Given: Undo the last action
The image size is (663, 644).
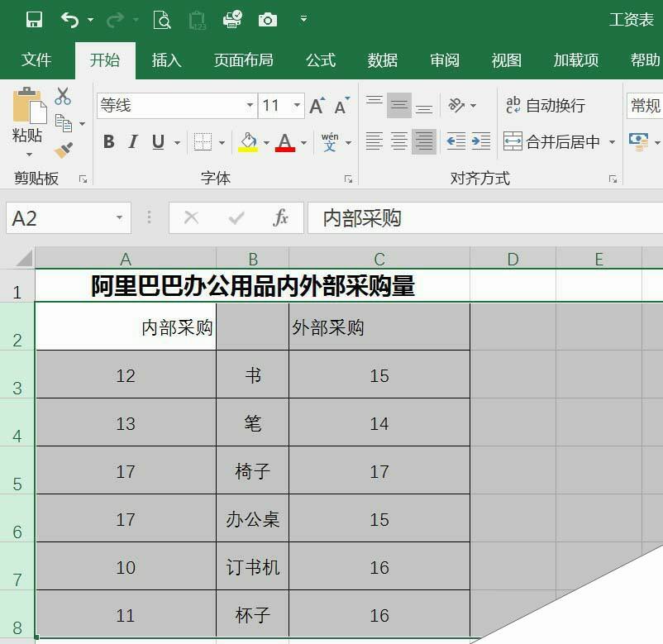Looking at the screenshot, I should coord(70,20).
